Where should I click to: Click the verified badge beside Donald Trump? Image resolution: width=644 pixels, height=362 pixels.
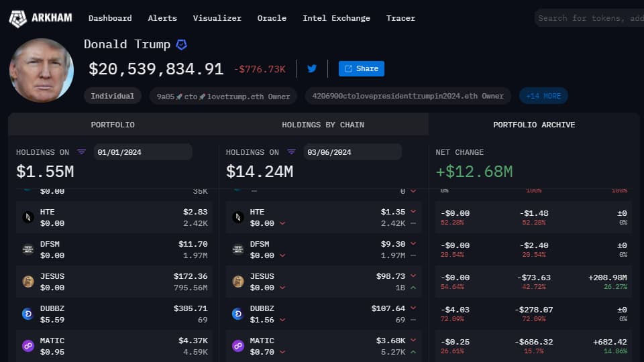tap(181, 45)
